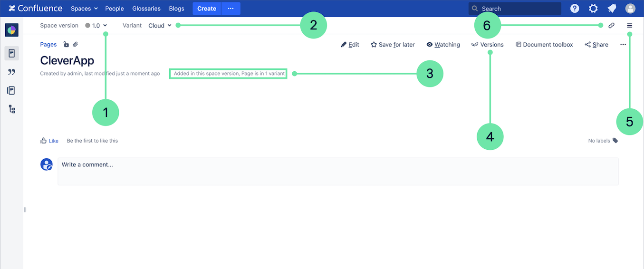644x269 pixels.
Task: Open notifications bell icon
Action: tap(612, 9)
